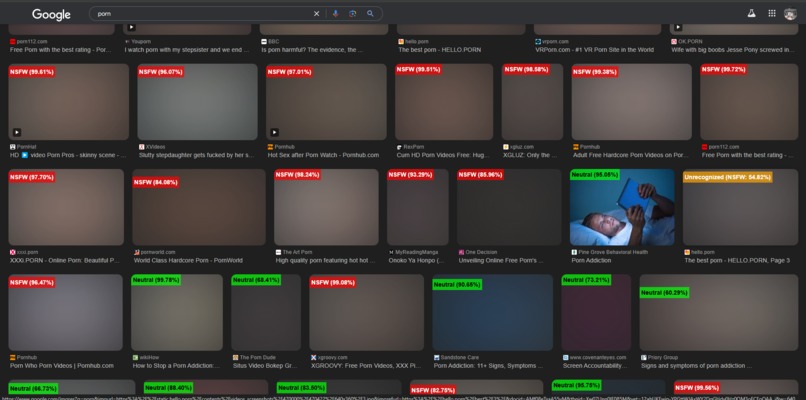806x400 pixels.
Task: Click the 'Unrecognized (NSFW: 54.82%)' badge
Action: pyautogui.click(x=727, y=177)
